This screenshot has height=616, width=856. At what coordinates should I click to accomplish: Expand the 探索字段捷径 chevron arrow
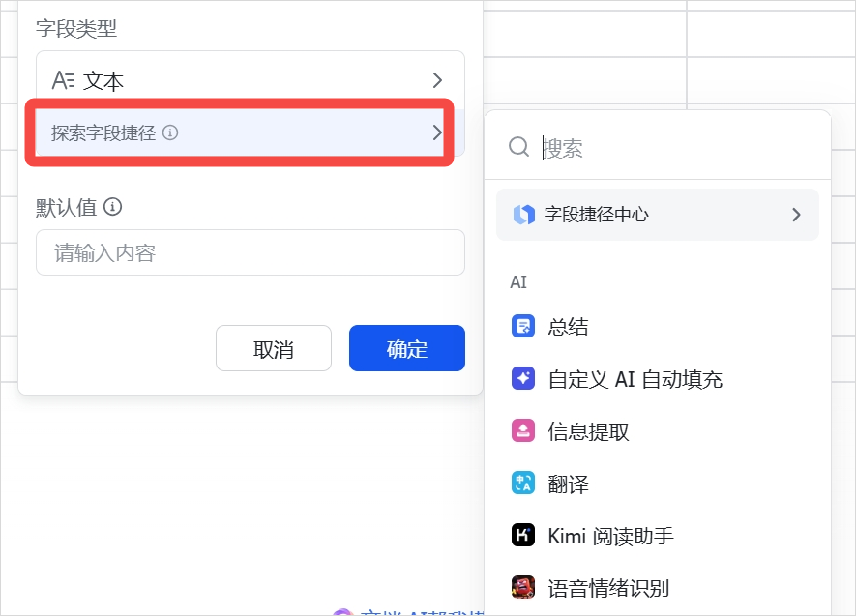(436, 133)
